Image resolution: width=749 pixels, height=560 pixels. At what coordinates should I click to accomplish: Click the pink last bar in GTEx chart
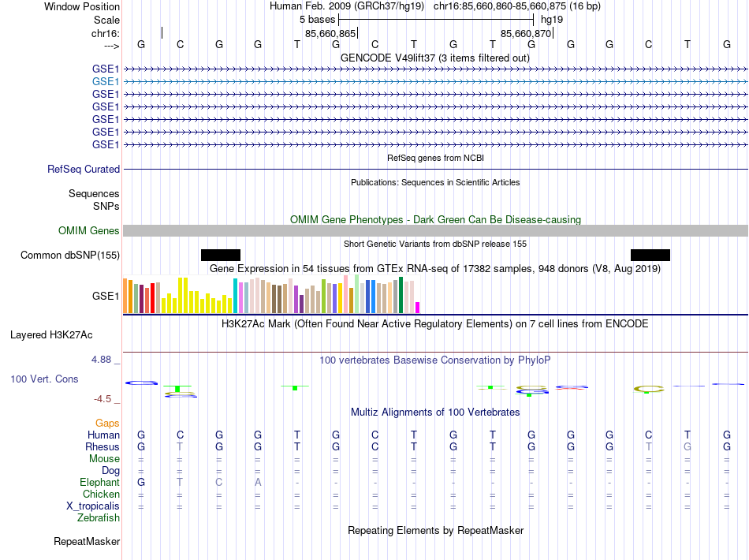click(418, 308)
